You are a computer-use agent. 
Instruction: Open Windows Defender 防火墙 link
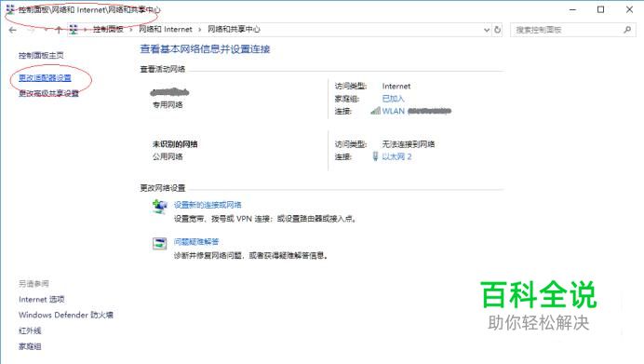pyautogui.click(x=66, y=315)
